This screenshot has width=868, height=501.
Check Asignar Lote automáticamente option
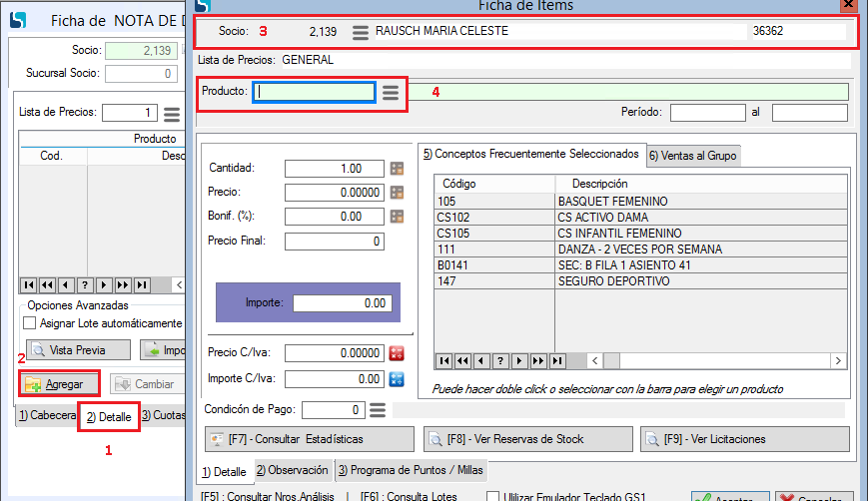(29, 323)
